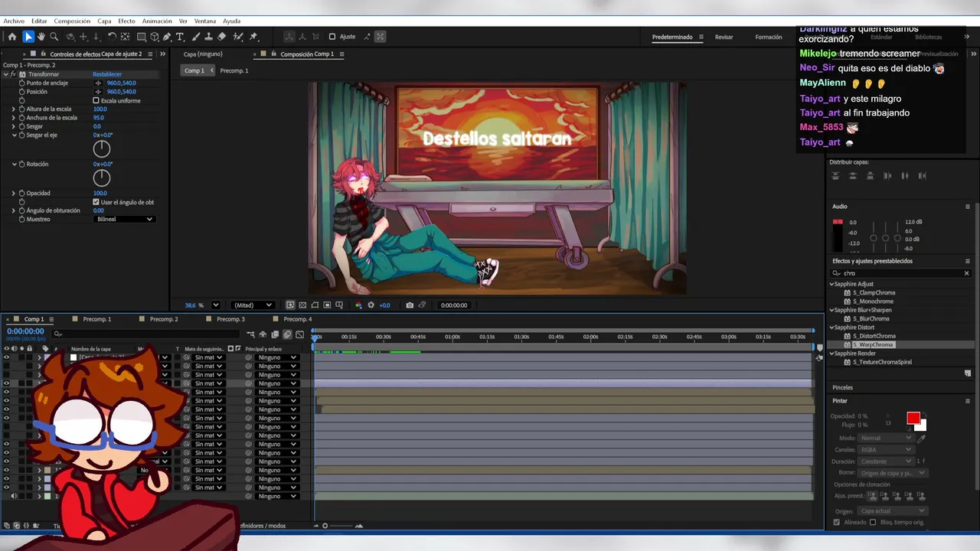Screen dimensions: 980x551
Task: Expand the Anchura de la escala property
Action: point(14,118)
